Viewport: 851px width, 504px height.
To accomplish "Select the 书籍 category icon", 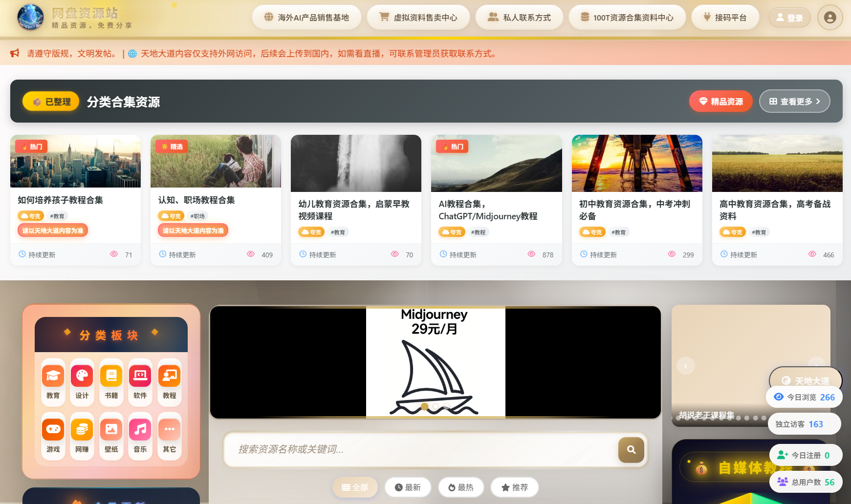I will click(x=111, y=376).
